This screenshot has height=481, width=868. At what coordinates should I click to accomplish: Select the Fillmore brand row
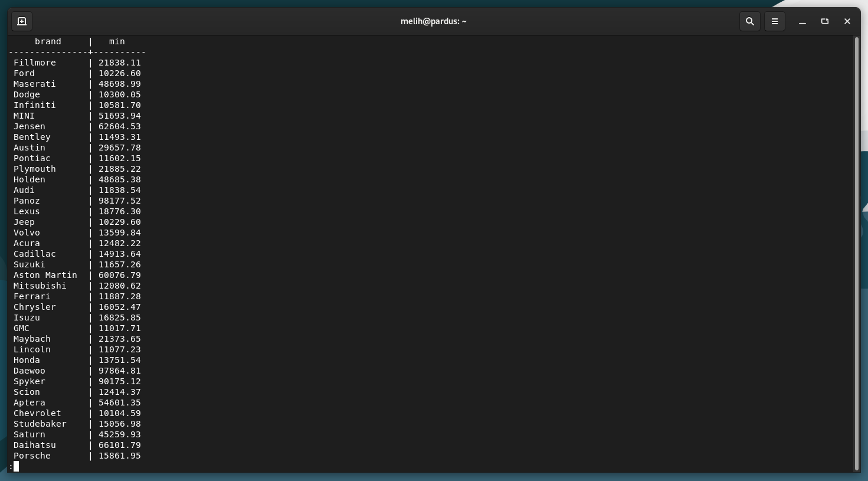77,63
